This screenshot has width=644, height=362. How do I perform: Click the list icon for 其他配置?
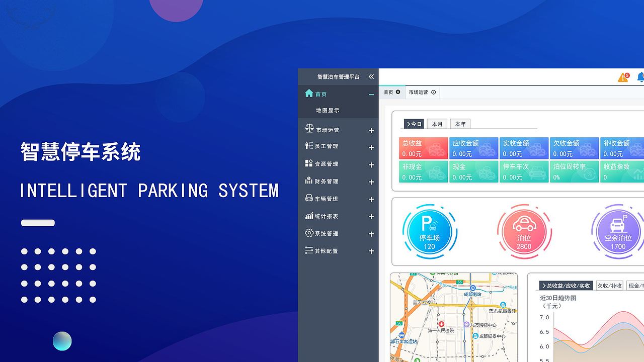(309, 250)
